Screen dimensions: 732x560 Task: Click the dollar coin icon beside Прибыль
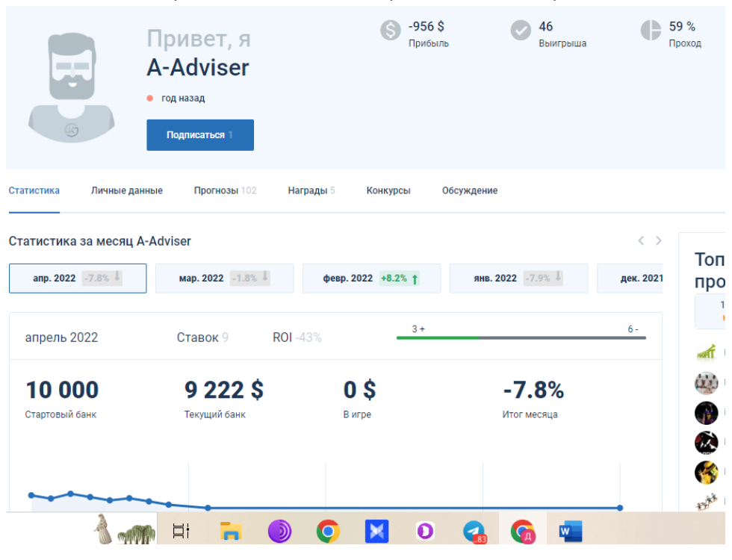(390, 31)
